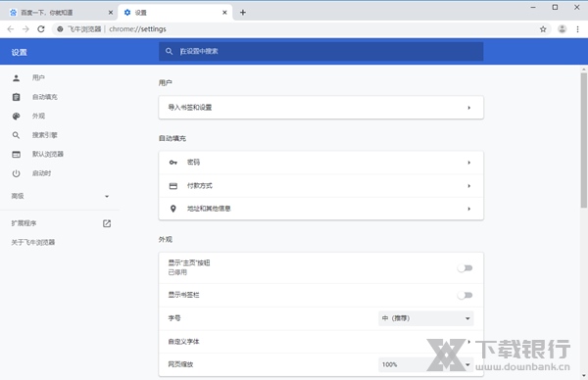Open 关于飞牛浏览器 page
Image resolution: width=588 pixels, height=380 pixels.
[33, 242]
